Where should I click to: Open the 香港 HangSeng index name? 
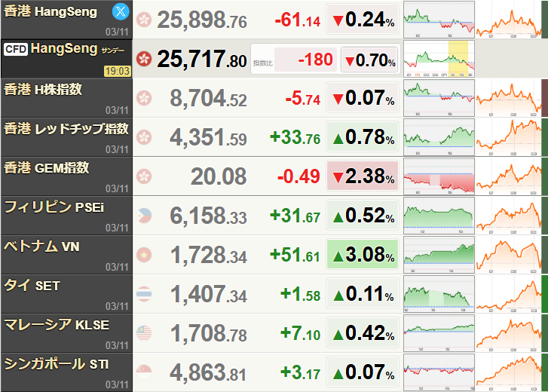point(51,12)
